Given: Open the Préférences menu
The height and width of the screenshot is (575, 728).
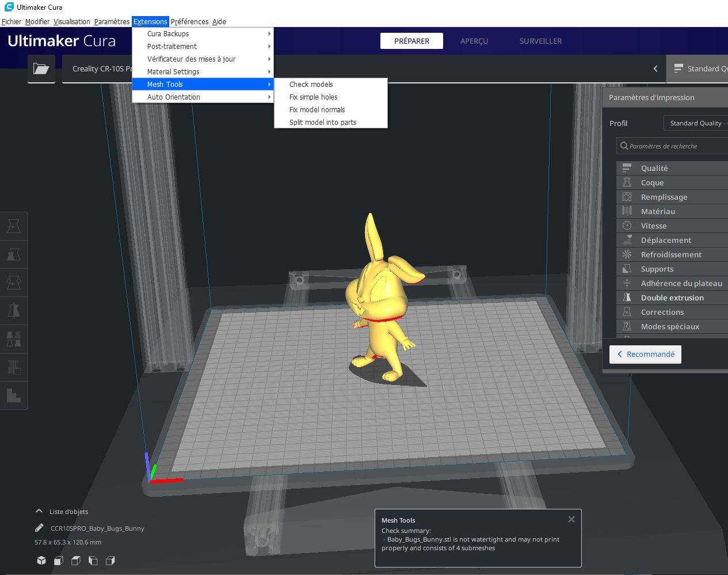Looking at the screenshot, I should 189,22.
